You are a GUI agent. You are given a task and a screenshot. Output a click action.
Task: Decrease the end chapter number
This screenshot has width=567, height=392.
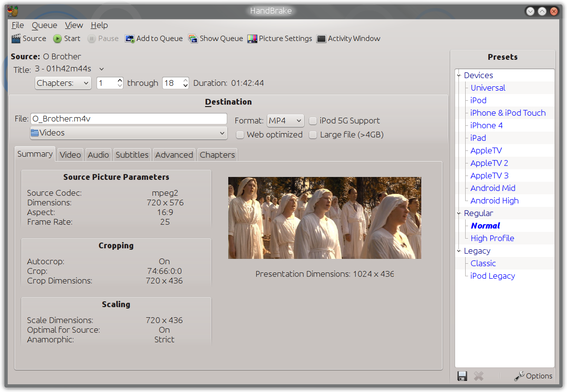click(185, 86)
